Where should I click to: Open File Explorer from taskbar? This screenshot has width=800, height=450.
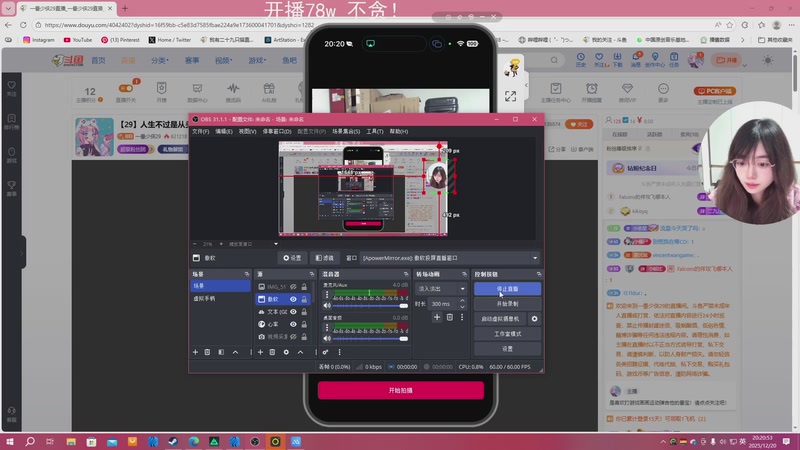click(x=71, y=441)
